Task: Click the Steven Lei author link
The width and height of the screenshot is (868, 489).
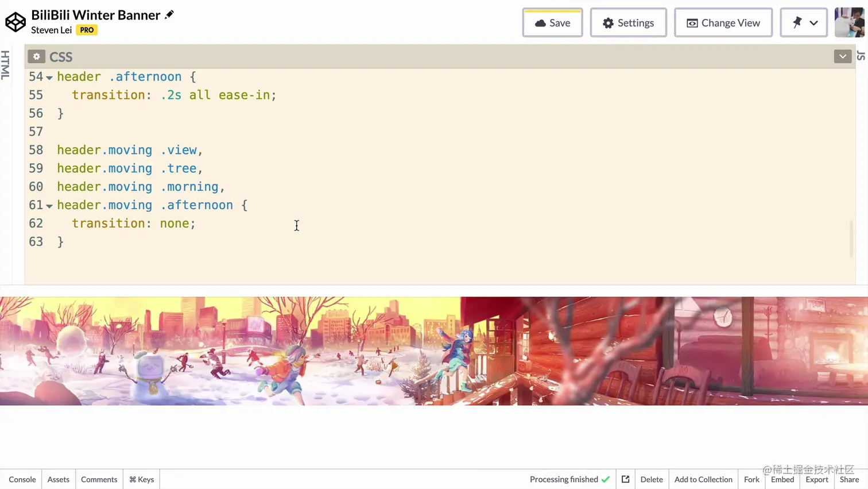Action: pyautogui.click(x=52, y=30)
